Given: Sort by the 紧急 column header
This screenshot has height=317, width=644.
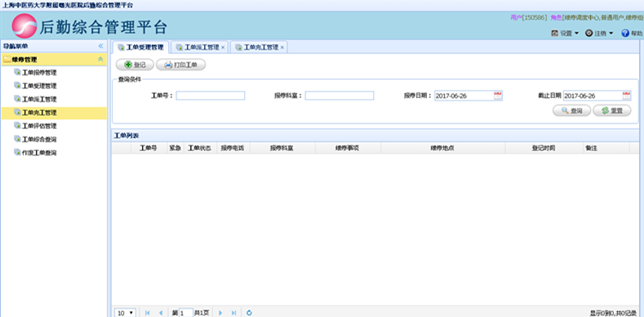Looking at the screenshot, I should [175, 148].
